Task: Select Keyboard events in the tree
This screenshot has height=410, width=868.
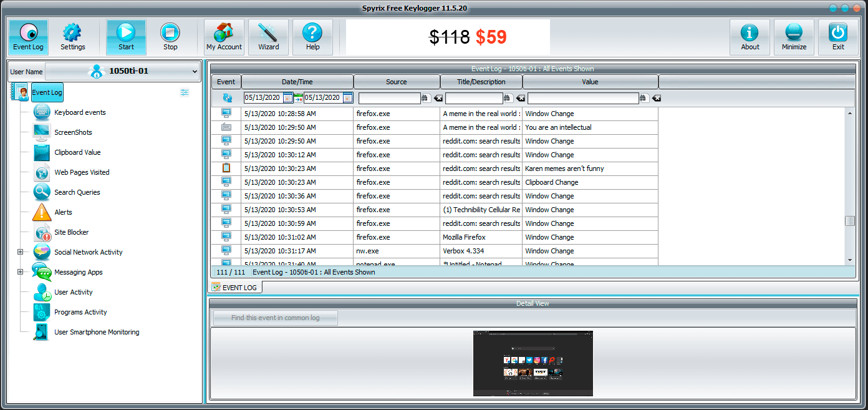Action: [x=80, y=112]
